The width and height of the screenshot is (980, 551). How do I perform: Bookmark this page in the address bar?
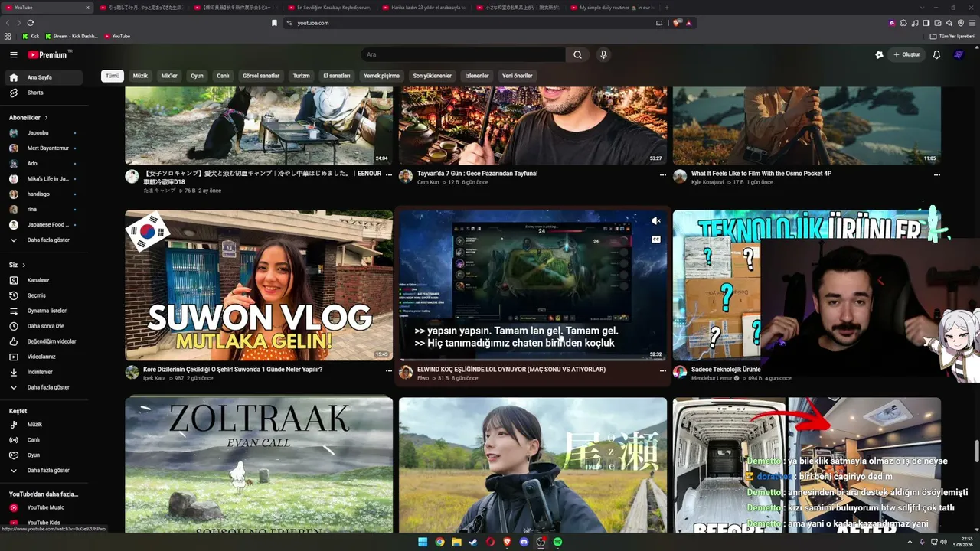click(x=274, y=23)
